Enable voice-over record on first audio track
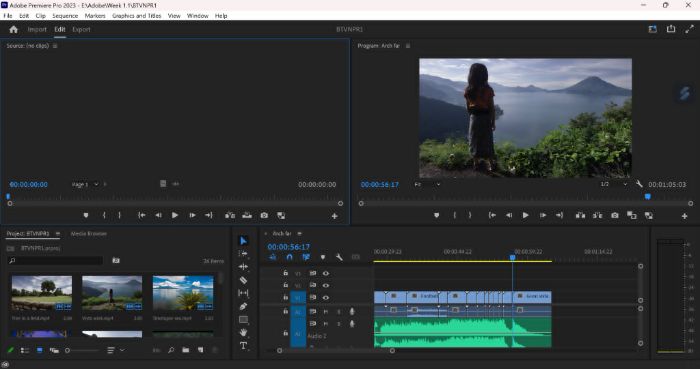 pyautogui.click(x=352, y=311)
